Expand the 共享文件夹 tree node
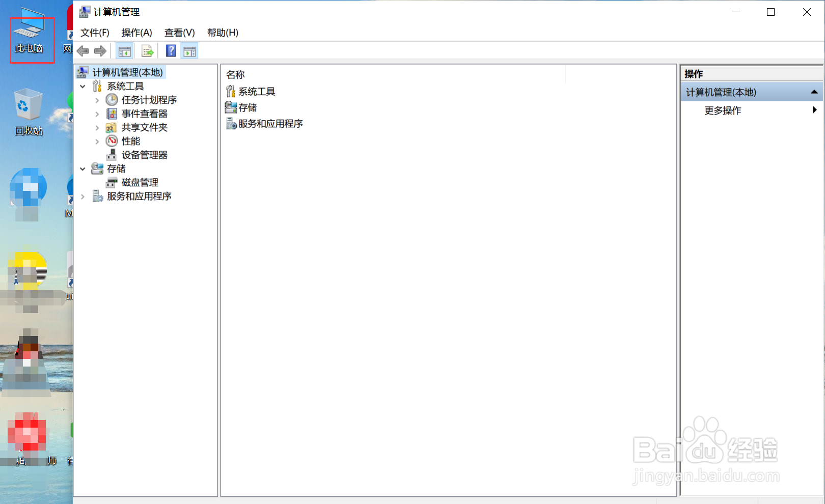Viewport: 825px width, 504px height. point(97,128)
